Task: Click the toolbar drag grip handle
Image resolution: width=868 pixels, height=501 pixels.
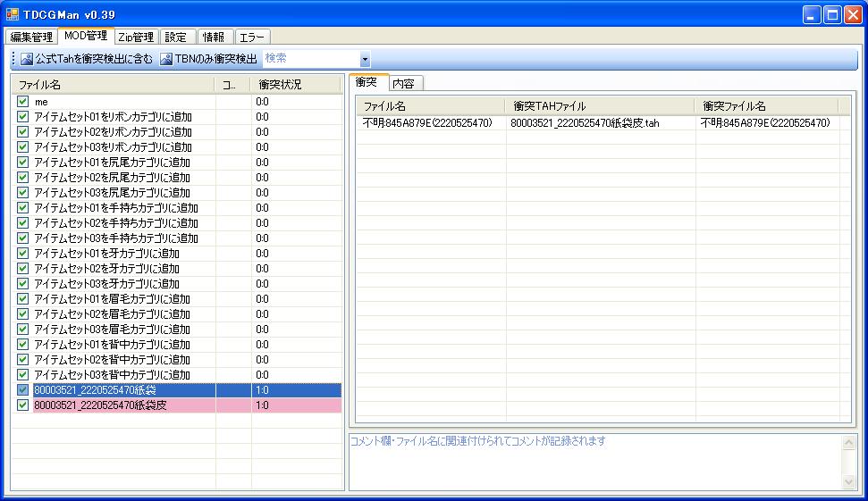Action: pyautogui.click(x=13, y=59)
